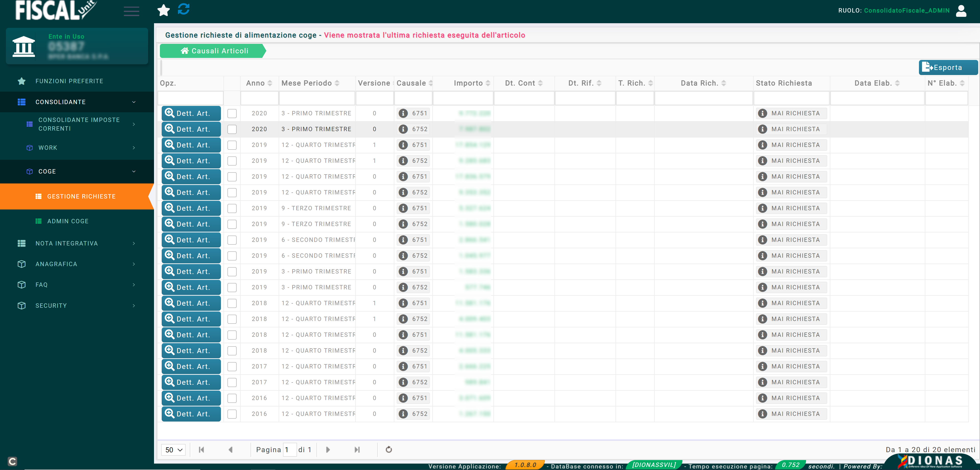
Task: Expand CONSOLIDANTE IMPOSTE CORRENTI submenu
Action: coord(134,124)
